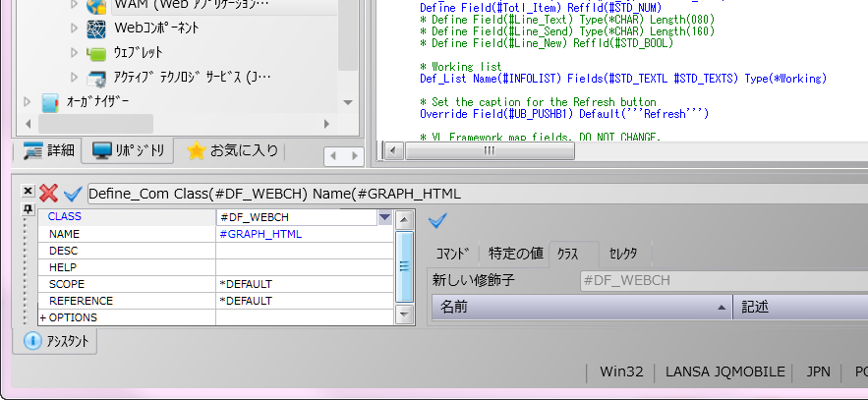Click the code editor horizontal scrollbar thumb
Image resolution: width=868 pixels, height=400 pixels.
490,150
